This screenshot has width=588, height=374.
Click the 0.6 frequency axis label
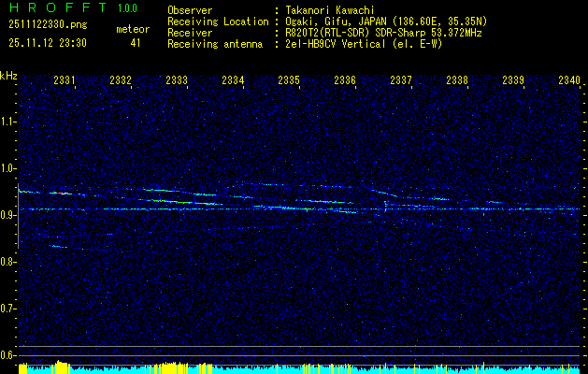(x=8, y=355)
